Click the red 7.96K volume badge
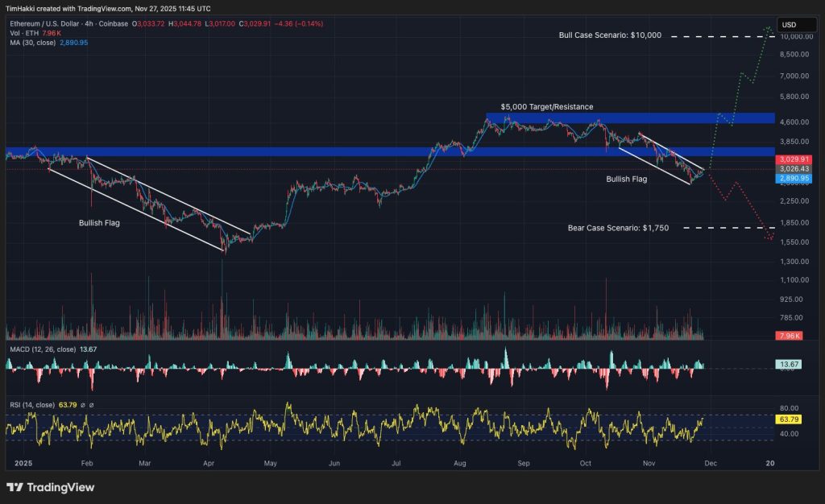The height and width of the screenshot is (504, 825). click(788, 336)
